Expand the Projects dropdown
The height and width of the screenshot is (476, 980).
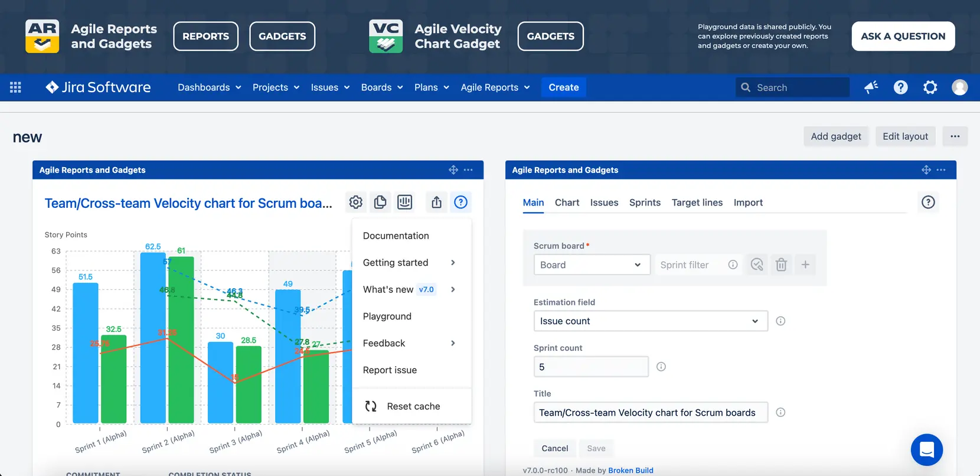276,87
